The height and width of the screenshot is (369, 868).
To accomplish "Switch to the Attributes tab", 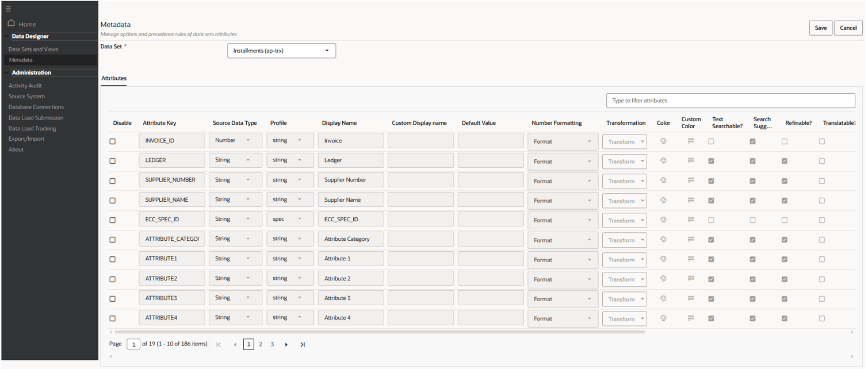I will click(x=113, y=78).
